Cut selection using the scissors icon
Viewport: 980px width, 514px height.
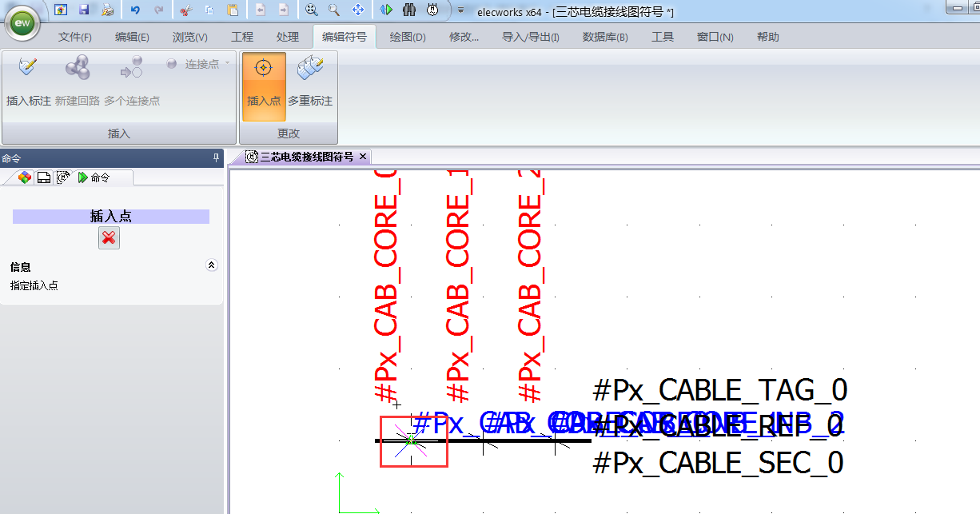(185, 10)
